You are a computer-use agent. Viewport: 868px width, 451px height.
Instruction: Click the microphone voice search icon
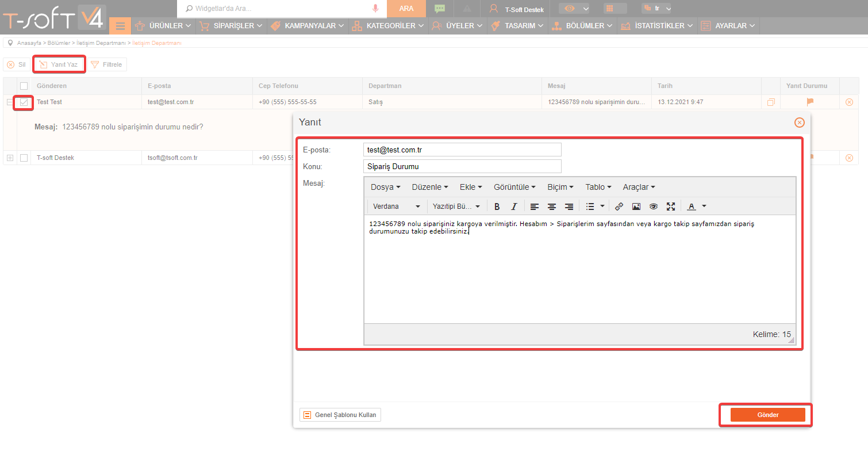click(x=375, y=9)
